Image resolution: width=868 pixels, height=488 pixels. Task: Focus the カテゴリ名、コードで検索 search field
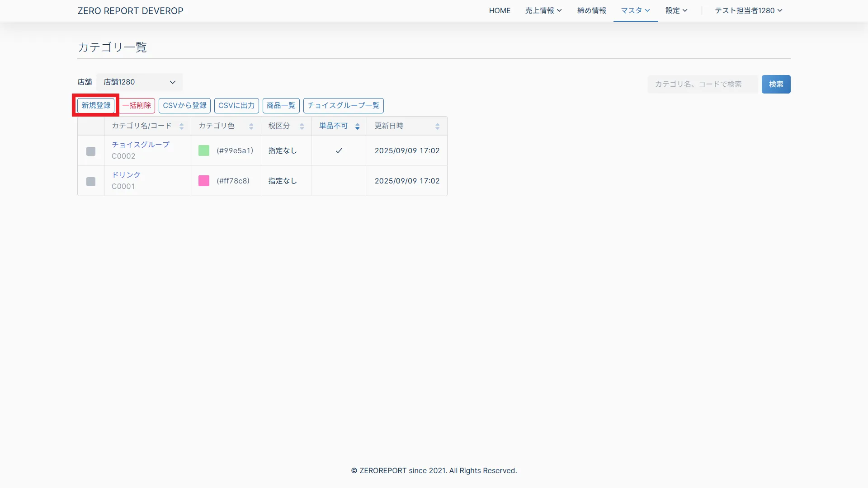702,84
